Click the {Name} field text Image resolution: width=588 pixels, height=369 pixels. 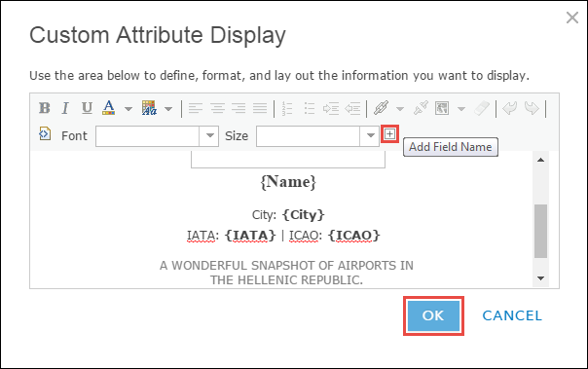(288, 182)
